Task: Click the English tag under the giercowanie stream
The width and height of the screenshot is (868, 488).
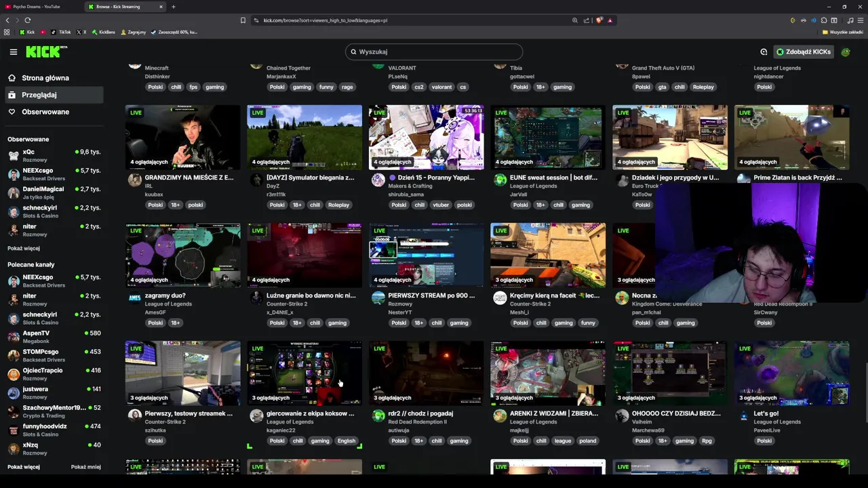Action: [x=347, y=441]
